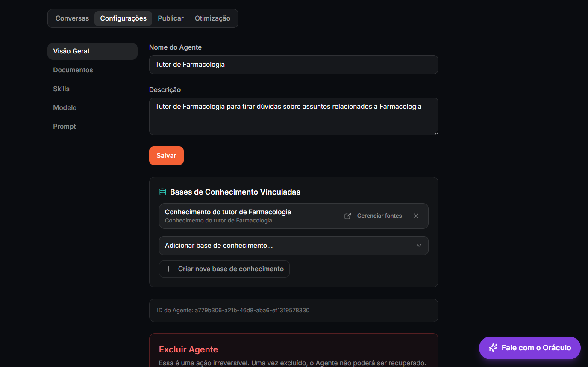Screen dimensions: 588x367
Task: Click the external link icon next to Gerenciar fontes
Action: click(348, 216)
